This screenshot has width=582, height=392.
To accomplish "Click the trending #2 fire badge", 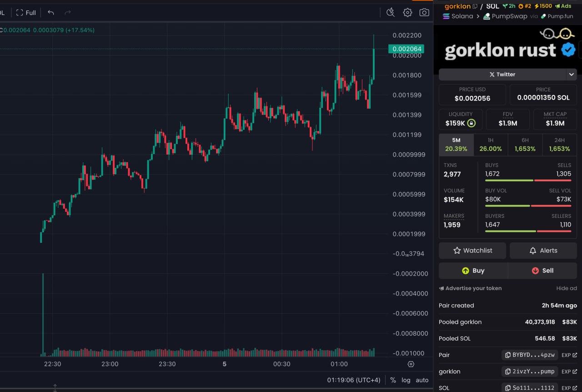I will pyautogui.click(x=525, y=6).
